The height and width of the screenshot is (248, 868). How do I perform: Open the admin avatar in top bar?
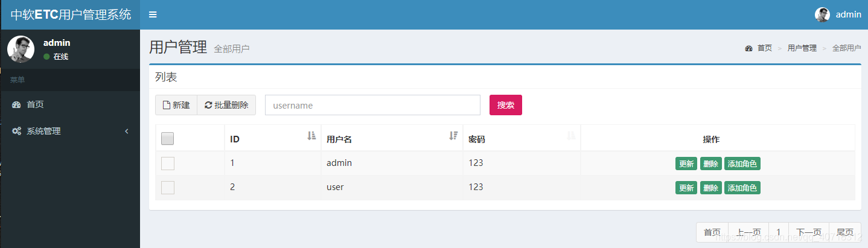coord(822,14)
